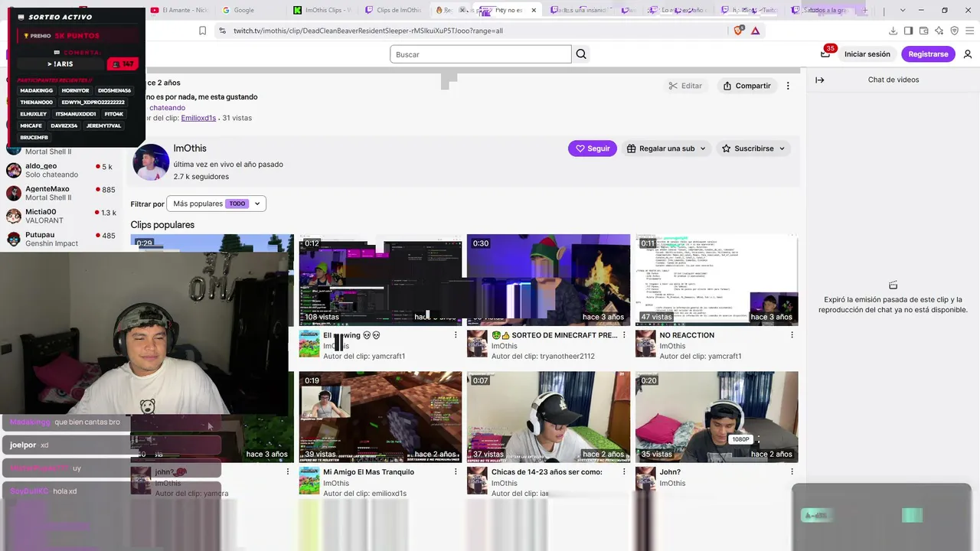Click the Mictia00 channel avatar in sidebar
The image size is (980, 551).
pyautogui.click(x=14, y=216)
